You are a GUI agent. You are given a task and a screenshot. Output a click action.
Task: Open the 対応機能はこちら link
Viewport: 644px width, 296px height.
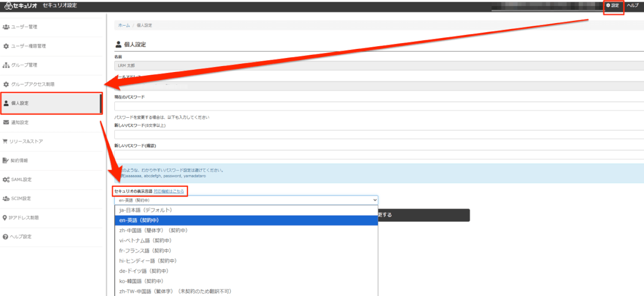[169, 191]
